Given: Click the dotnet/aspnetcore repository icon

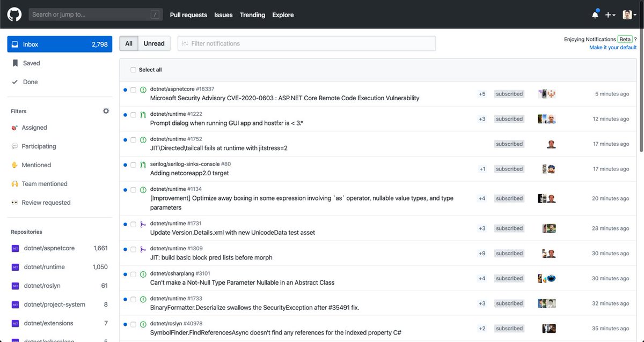Looking at the screenshot, I should pos(15,248).
